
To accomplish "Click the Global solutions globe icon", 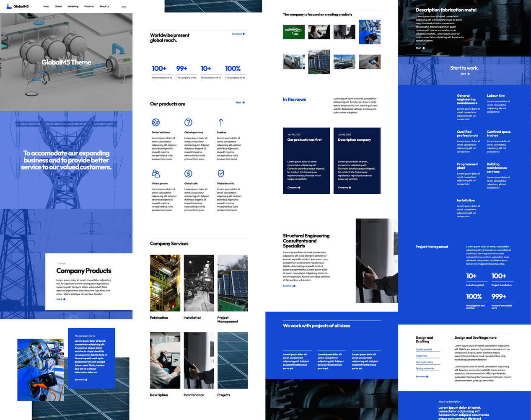I will [x=156, y=122].
